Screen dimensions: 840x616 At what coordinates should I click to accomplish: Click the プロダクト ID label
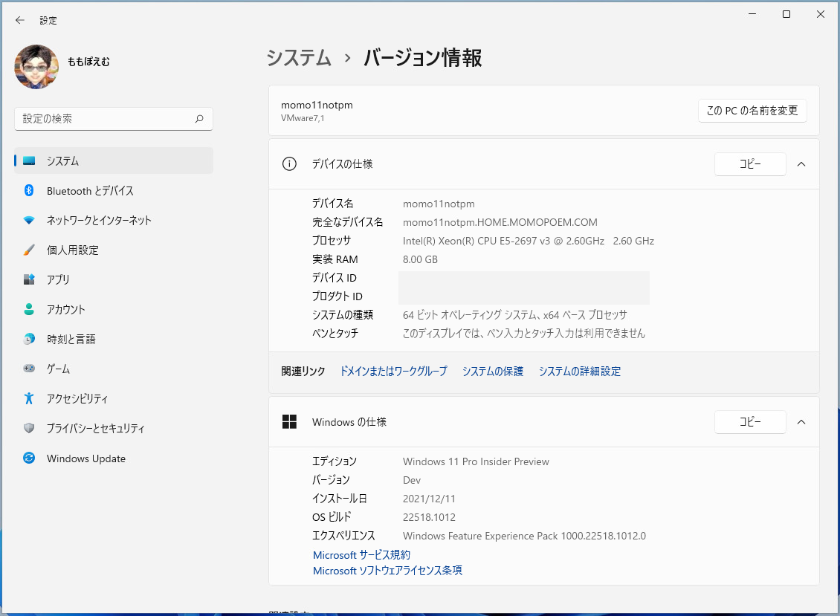(337, 296)
